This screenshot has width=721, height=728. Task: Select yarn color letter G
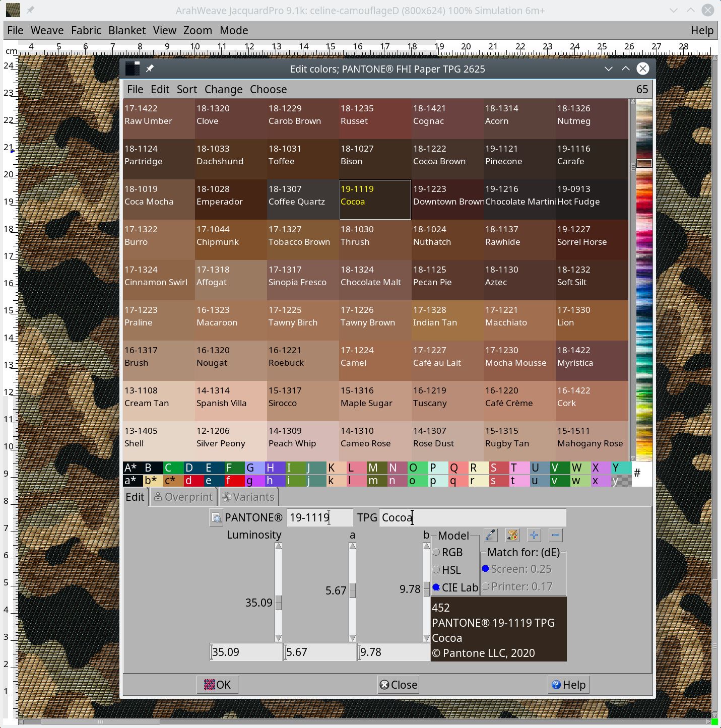click(x=255, y=468)
